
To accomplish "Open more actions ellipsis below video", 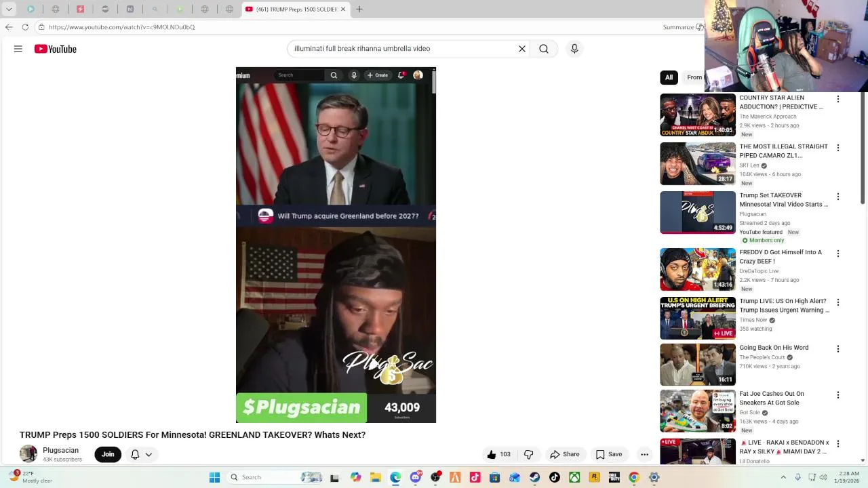I will (x=645, y=454).
